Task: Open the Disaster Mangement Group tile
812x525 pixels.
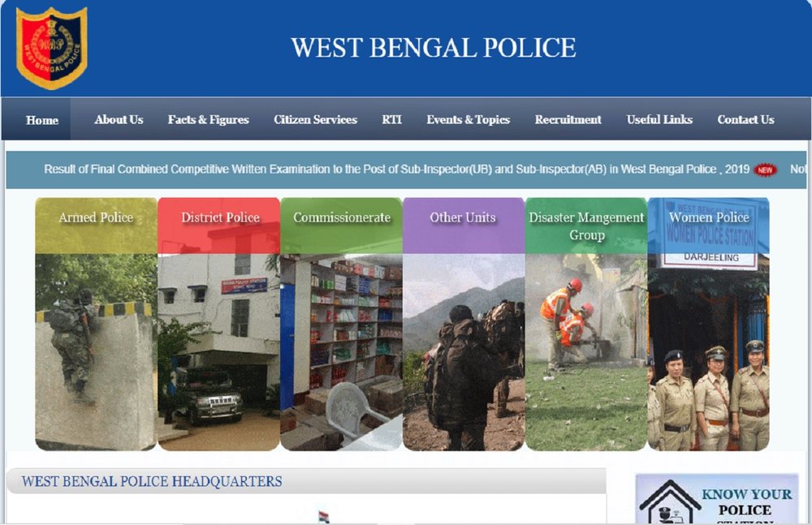Action: [x=586, y=324]
